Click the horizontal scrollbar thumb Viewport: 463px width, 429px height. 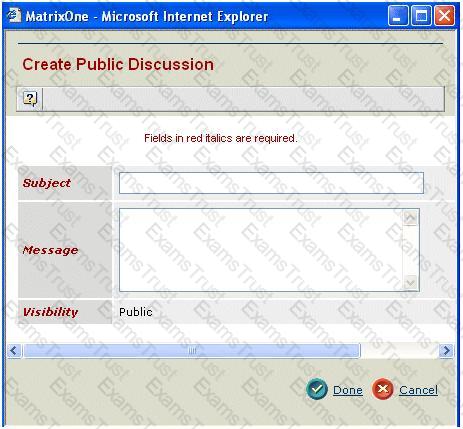click(x=192, y=351)
